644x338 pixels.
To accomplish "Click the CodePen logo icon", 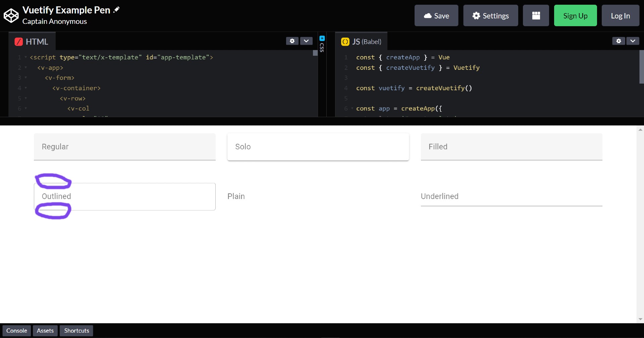I will click(x=11, y=16).
